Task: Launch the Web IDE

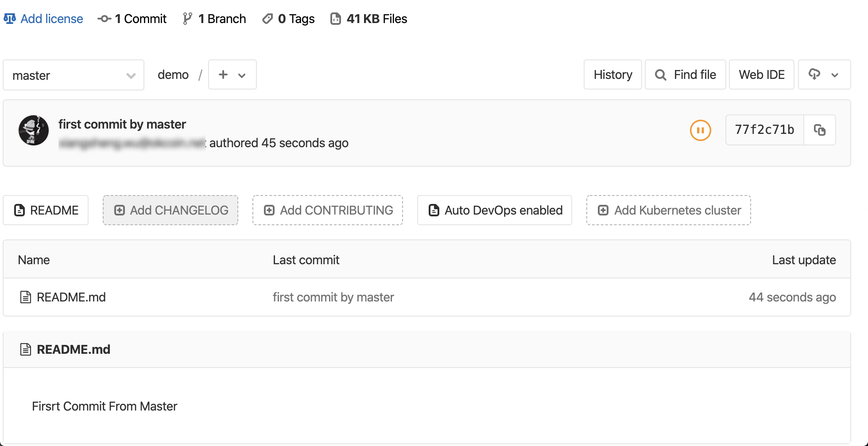Action: (761, 74)
